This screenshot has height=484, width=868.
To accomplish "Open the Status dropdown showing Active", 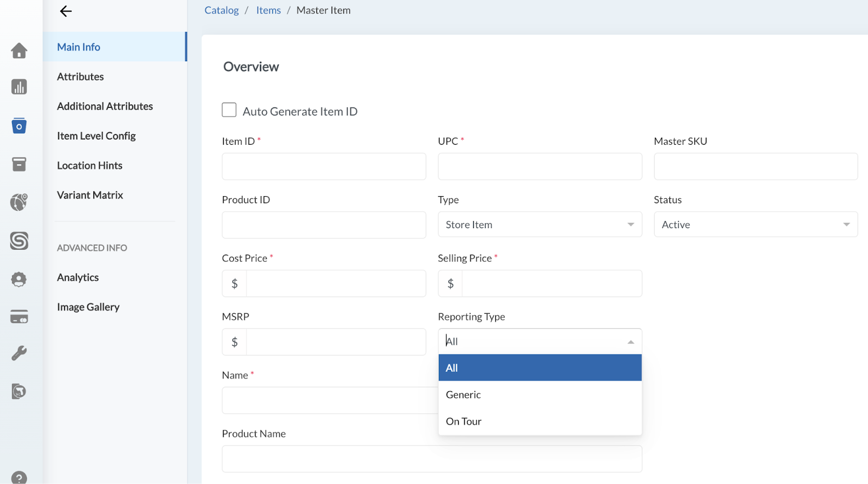I will 755,224.
